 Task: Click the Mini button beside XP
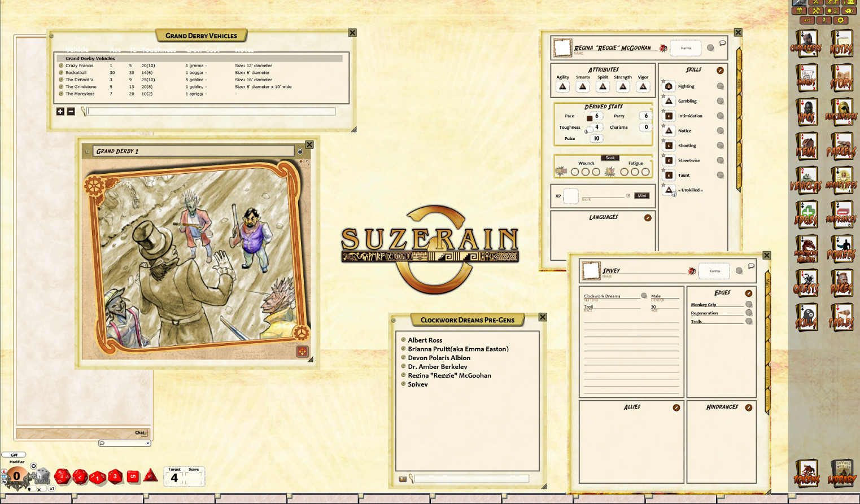point(641,196)
